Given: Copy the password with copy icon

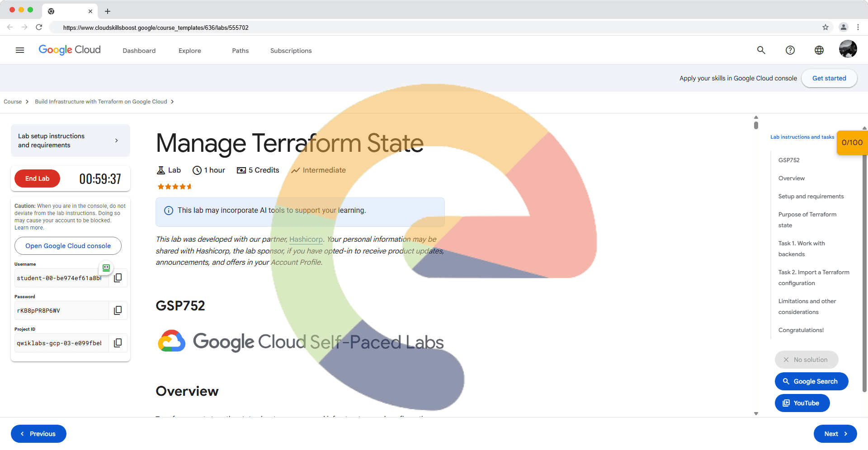Looking at the screenshot, I should [x=118, y=310].
